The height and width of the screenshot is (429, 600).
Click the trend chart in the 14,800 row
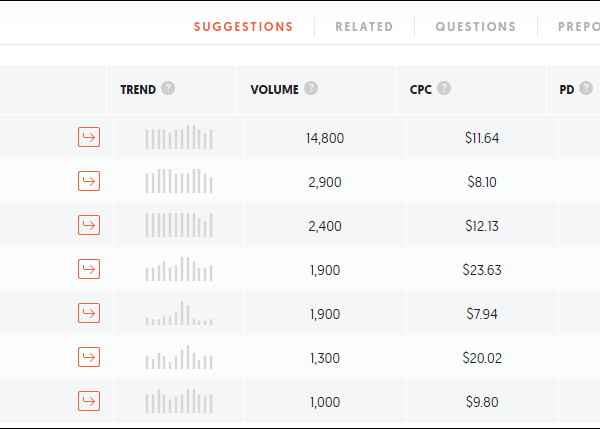coord(179,138)
